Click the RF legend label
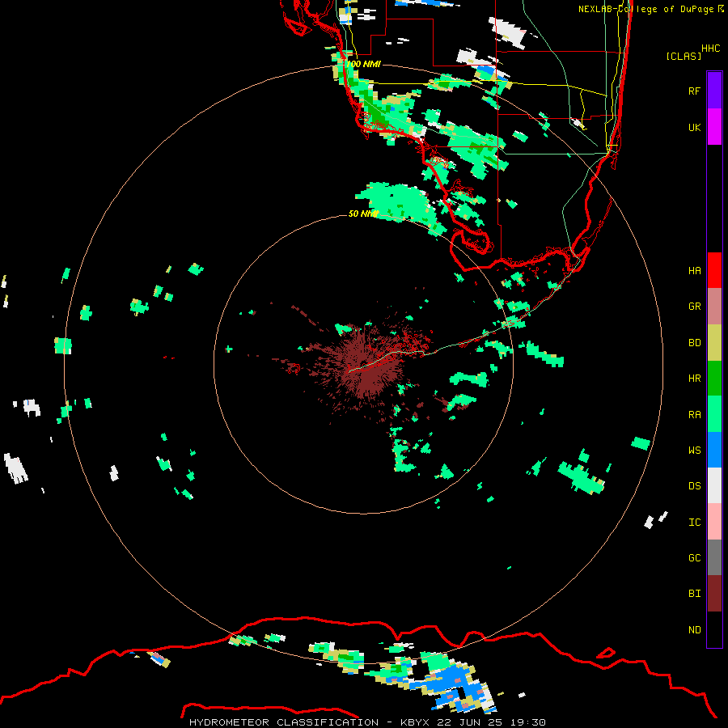 pos(694,91)
